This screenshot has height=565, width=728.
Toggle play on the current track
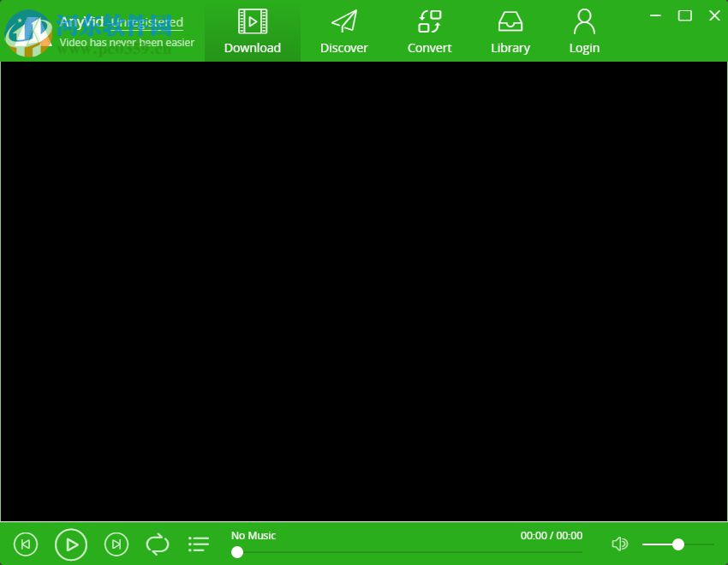pos(71,544)
